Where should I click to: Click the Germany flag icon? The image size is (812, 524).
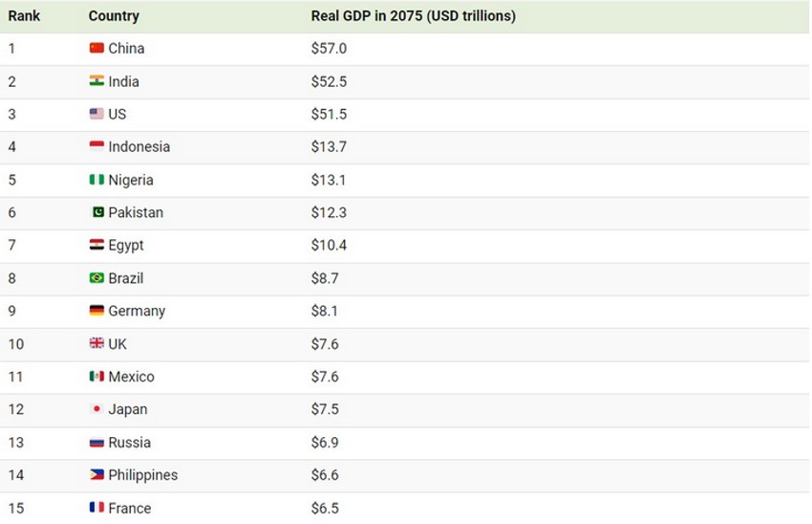(96, 311)
